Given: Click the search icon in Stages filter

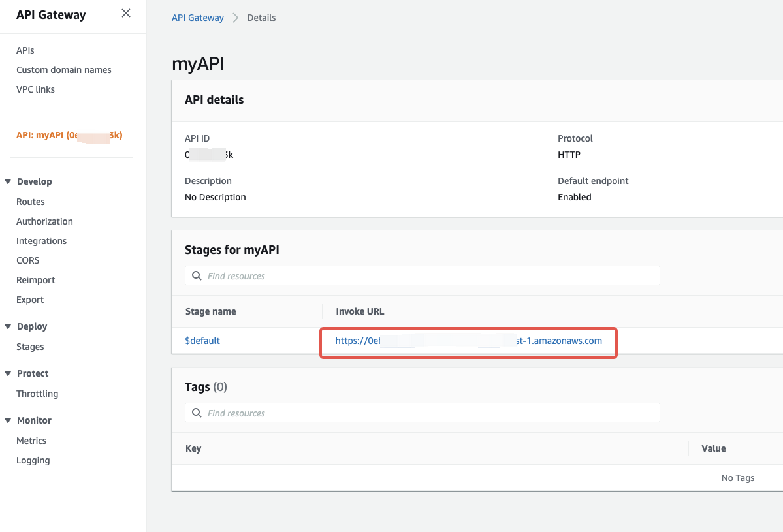Looking at the screenshot, I should pyautogui.click(x=197, y=275).
